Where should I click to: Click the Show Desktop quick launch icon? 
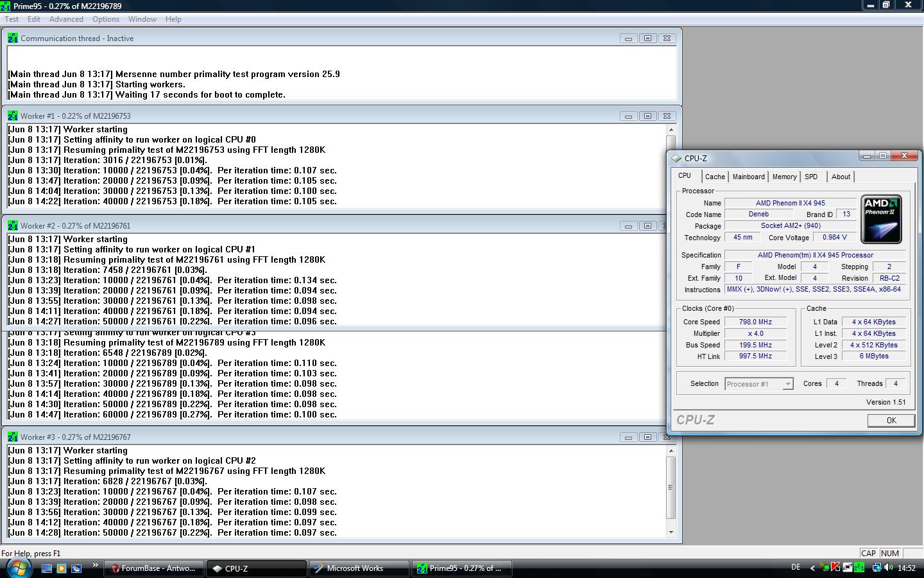pyautogui.click(x=47, y=568)
